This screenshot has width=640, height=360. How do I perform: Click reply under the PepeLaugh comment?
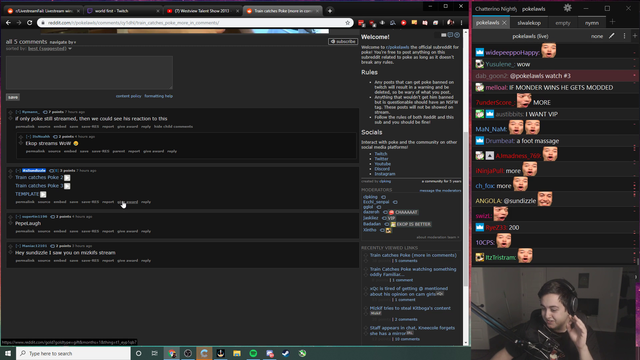click(146, 231)
